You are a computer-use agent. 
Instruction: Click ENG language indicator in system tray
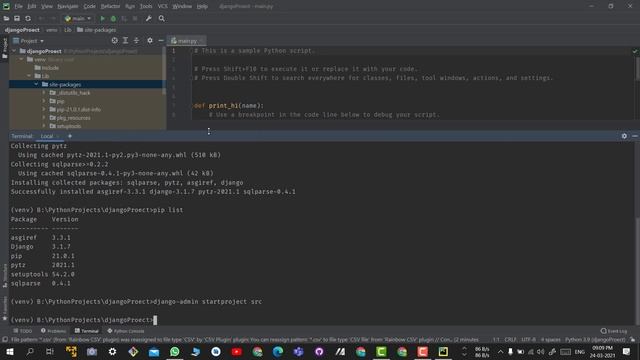pyautogui.click(x=580, y=352)
